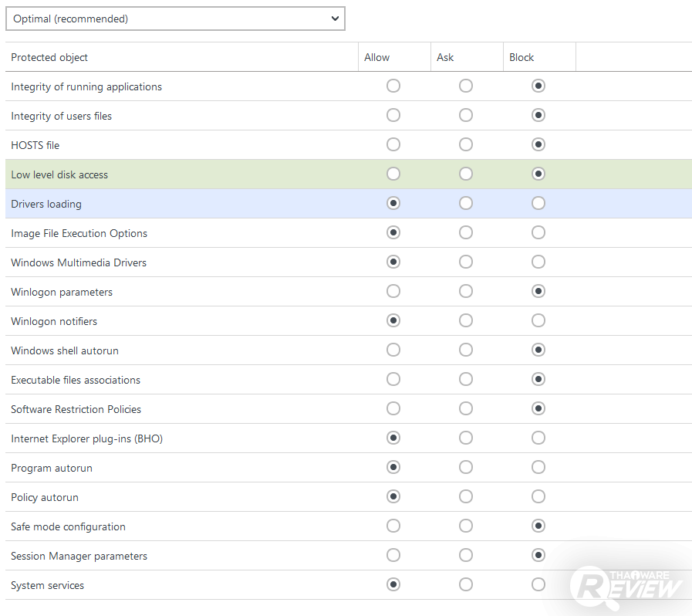
Task: Select Allow for Executable files associations
Action: point(393,379)
